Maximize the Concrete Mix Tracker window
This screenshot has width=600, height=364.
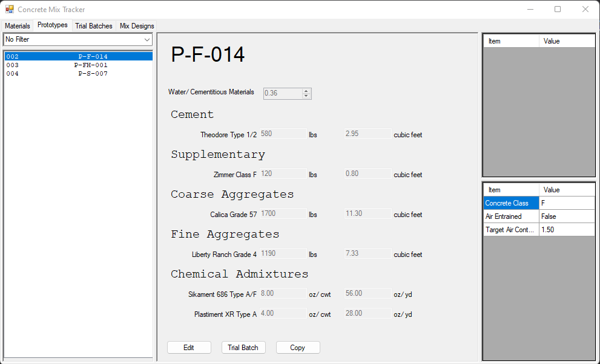(558, 9)
